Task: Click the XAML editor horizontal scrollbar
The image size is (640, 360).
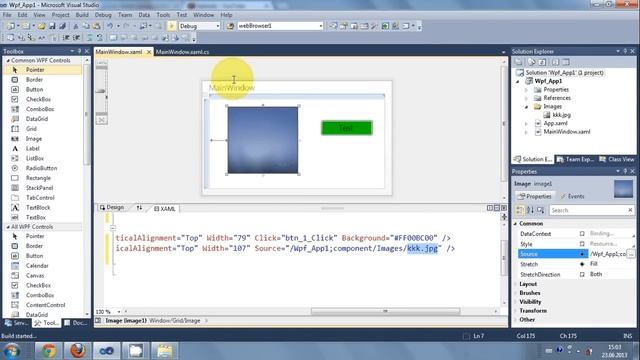Action: click(385, 311)
